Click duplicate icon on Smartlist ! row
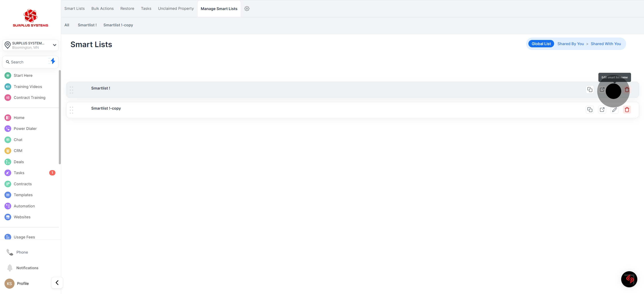The width and height of the screenshot is (644, 294). pyautogui.click(x=590, y=90)
